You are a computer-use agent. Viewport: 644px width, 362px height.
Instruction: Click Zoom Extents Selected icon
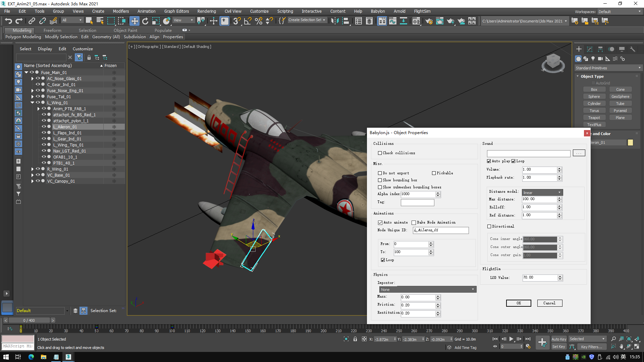point(629,339)
